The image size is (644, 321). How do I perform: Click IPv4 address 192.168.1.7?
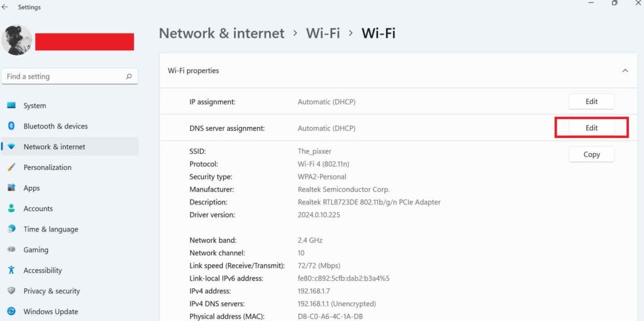point(314,291)
